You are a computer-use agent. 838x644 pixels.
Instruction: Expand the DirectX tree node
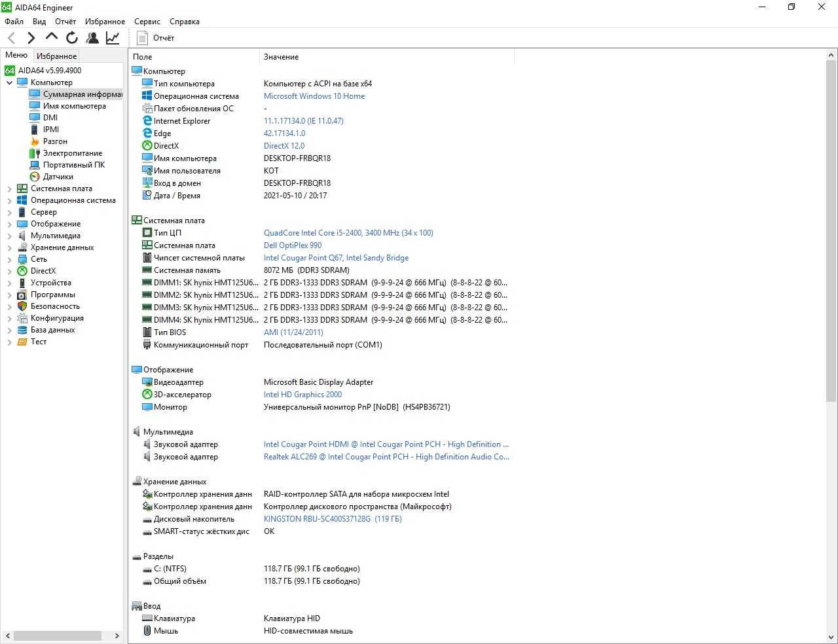pyautogui.click(x=9, y=271)
